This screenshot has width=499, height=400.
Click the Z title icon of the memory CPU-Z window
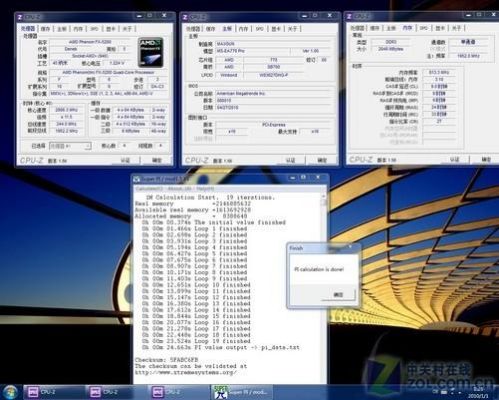point(349,16)
